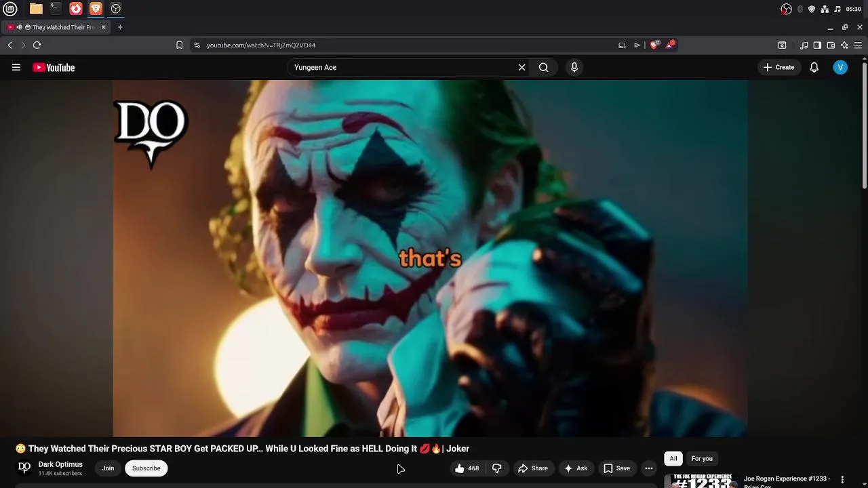This screenshot has width=868, height=488.
Task: Open the Dark Optimus channel name link
Action: 60,464
